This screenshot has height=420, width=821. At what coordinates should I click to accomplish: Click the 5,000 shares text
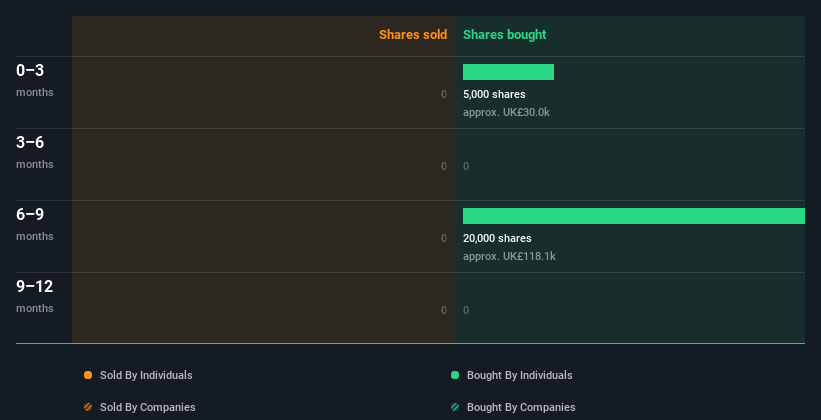(494, 94)
